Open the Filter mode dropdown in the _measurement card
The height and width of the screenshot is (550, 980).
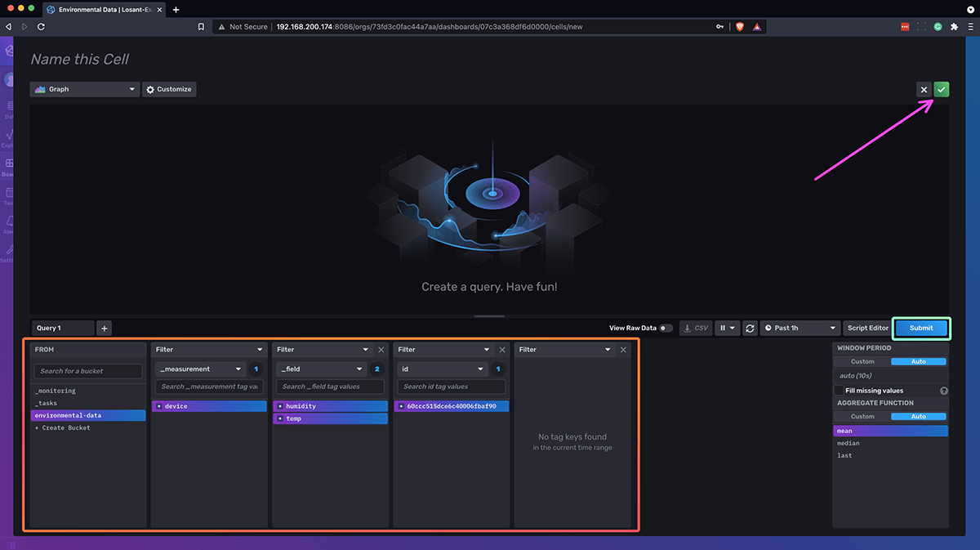click(208, 349)
